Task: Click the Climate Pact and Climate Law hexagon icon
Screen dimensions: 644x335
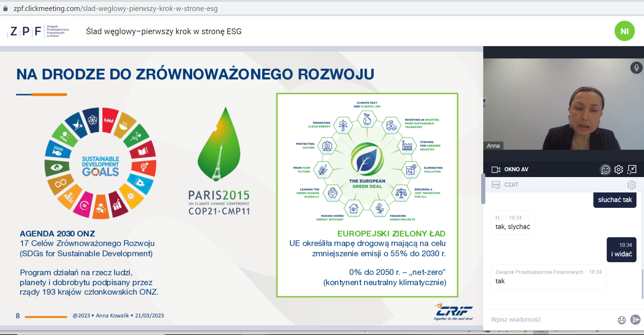Action: tap(367, 119)
